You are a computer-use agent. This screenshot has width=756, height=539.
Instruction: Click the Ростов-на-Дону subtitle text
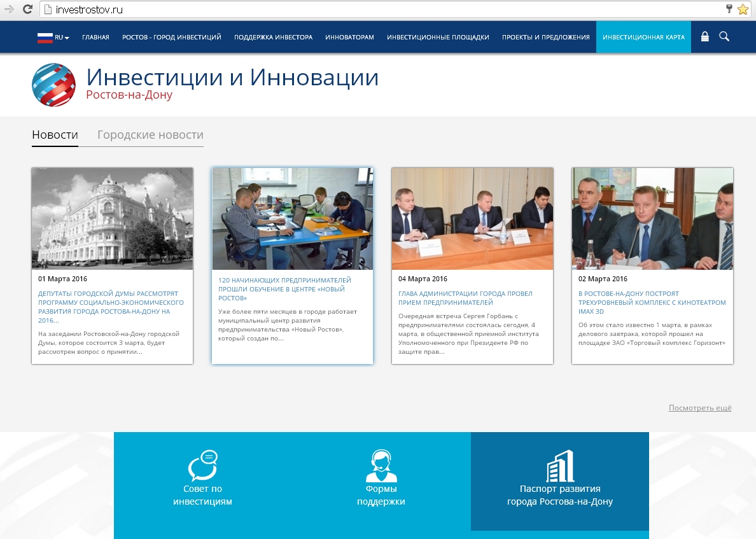129,94
